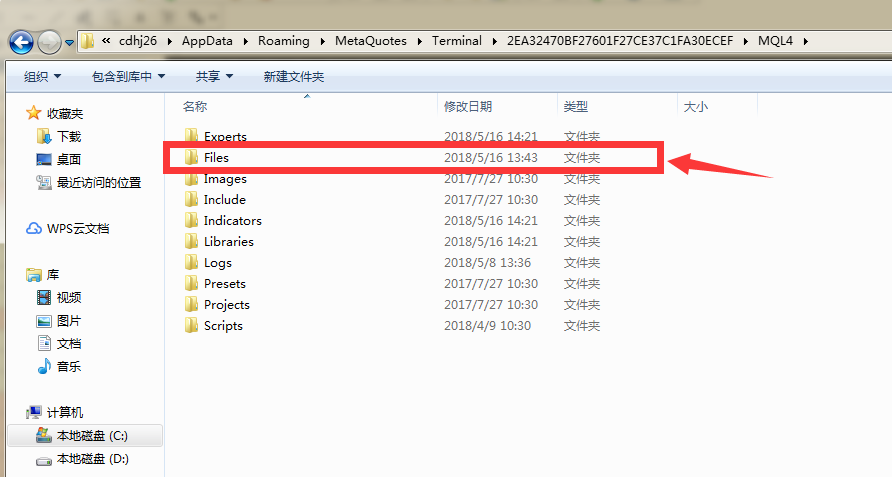The height and width of the screenshot is (477, 892).
Task: Select the Scripts folder icon
Action: click(x=191, y=326)
